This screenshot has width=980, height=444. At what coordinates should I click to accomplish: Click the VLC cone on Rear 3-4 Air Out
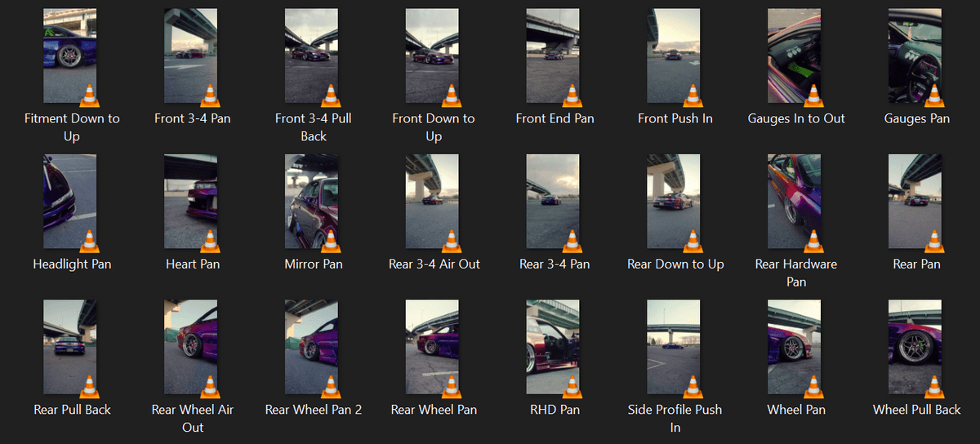tap(452, 241)
